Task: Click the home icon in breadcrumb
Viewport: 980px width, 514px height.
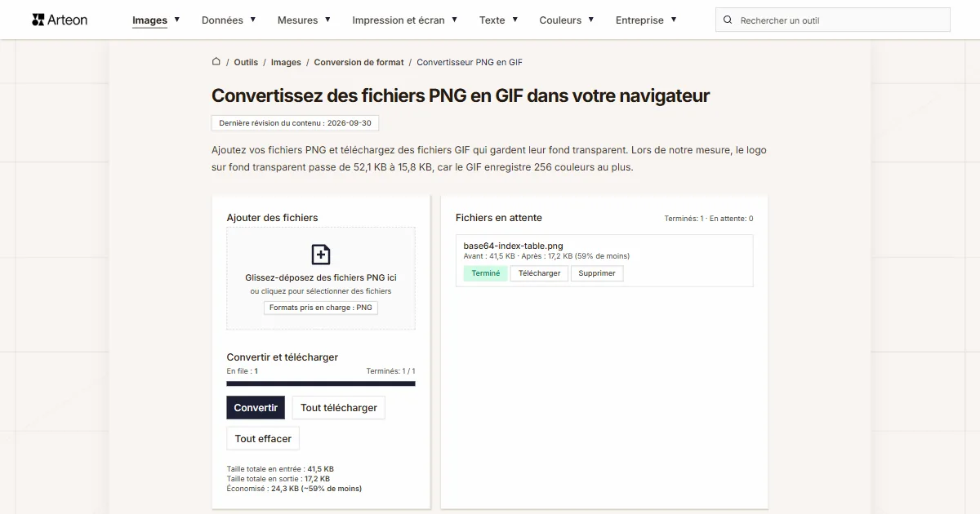Action: pos(216,61)
